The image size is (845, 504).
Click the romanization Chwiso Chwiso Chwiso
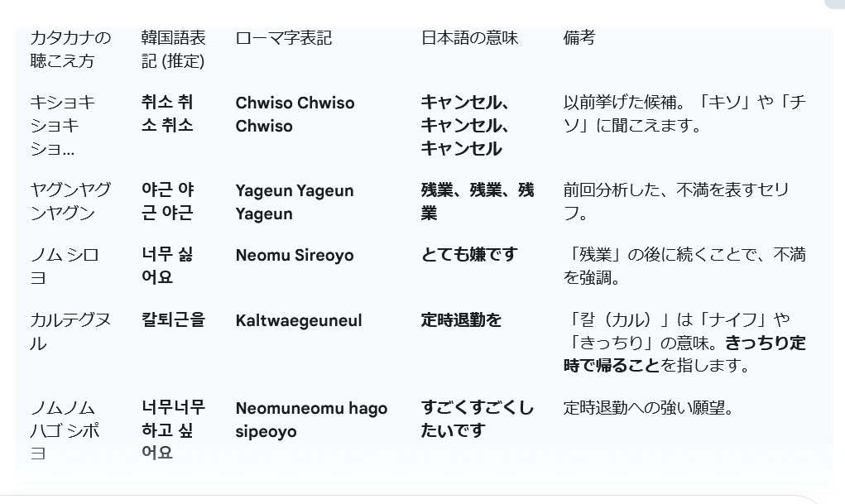coord(295,114)
